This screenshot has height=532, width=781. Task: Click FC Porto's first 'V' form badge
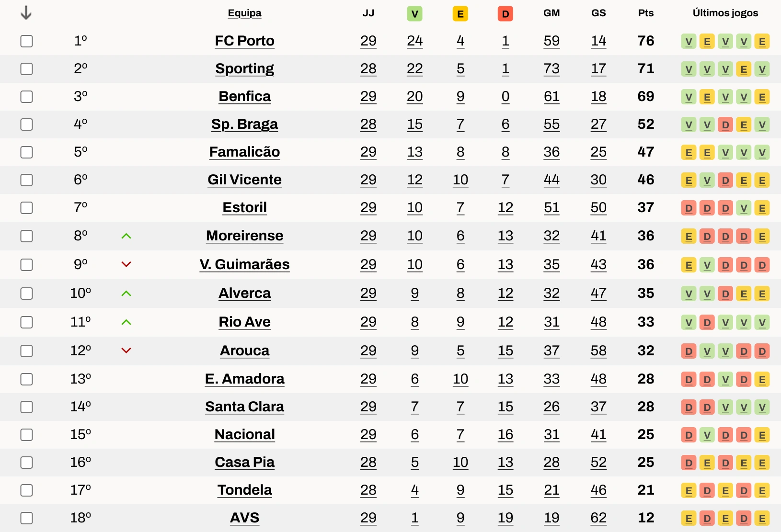[689, 41]
